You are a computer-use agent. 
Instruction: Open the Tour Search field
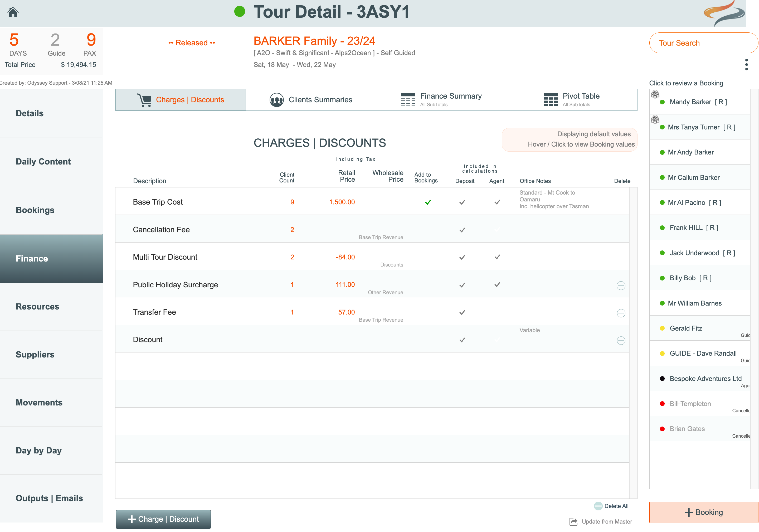[x=703, y=43]
